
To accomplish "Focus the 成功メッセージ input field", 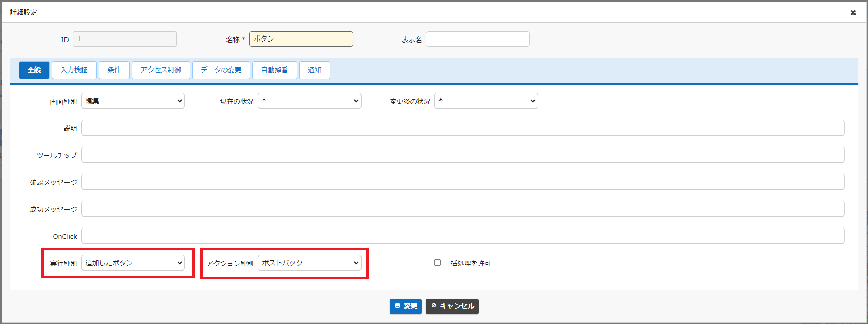I will click(463, 209).
